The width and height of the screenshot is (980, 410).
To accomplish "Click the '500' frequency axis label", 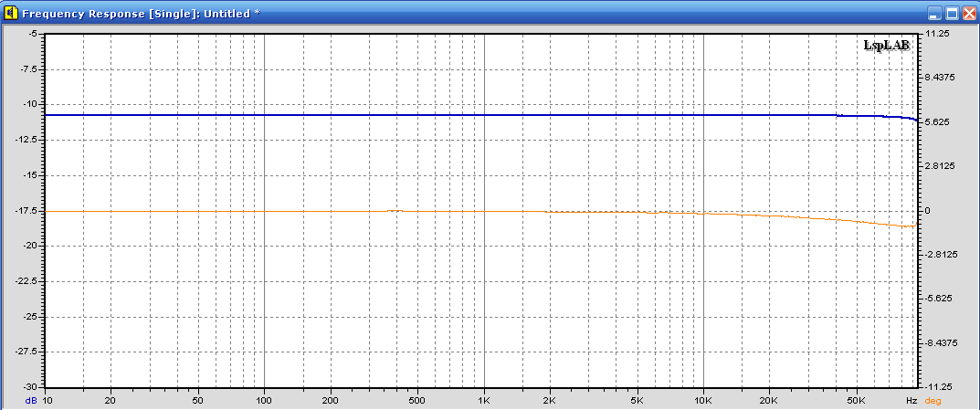I will [418, 401].
